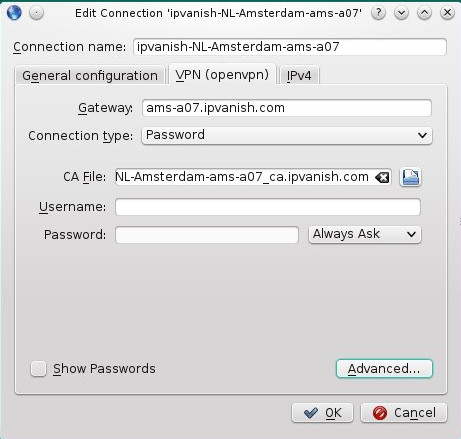The height and width of the screenshot is (439, 461).
Task: Clear the CA File field with the X icon
Action: click(382, 177)
